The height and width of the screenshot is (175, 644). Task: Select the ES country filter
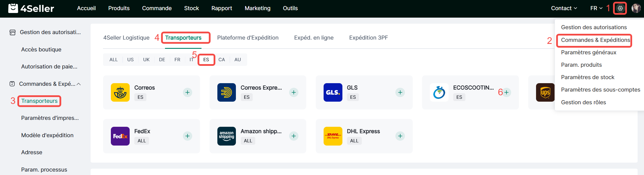coord(206,60)
